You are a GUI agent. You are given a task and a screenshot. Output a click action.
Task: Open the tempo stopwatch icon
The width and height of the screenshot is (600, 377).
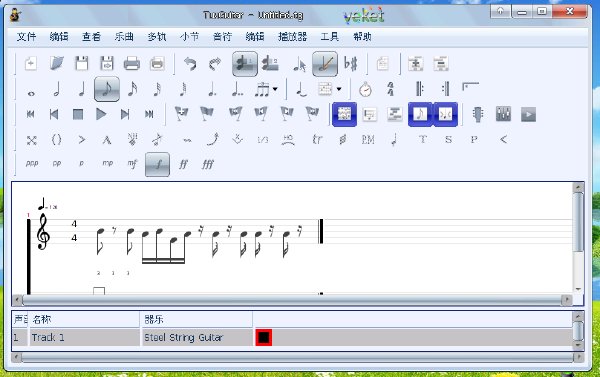pyautogui.click(x=365, y=89)
